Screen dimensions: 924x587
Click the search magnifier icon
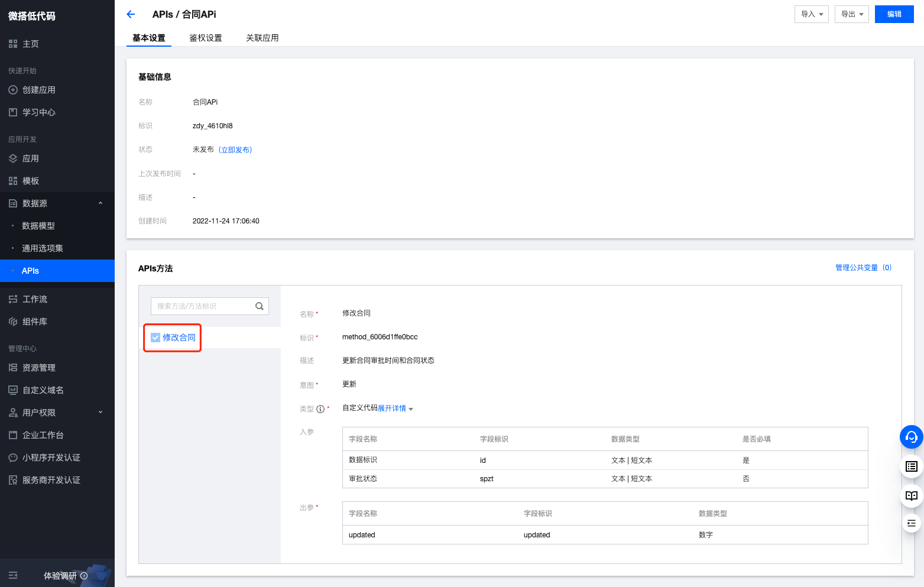pyautogui.click(x=260, y=306)
